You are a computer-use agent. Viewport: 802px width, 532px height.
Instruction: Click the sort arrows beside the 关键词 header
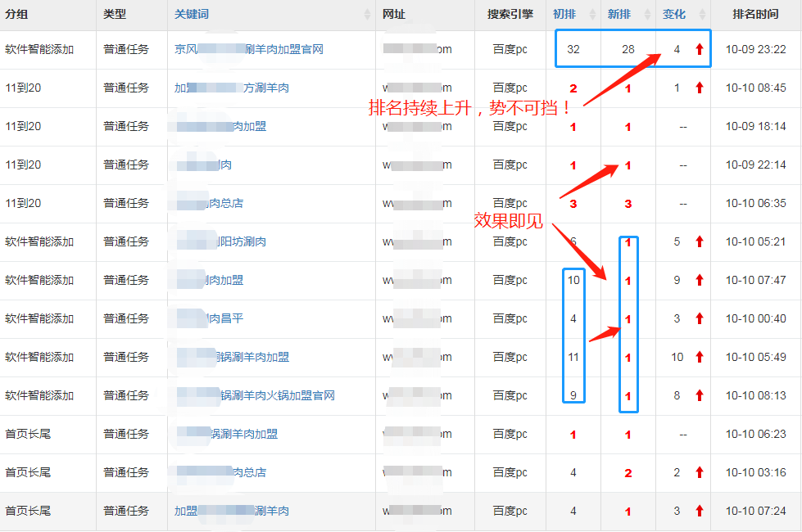coord(365,14)
